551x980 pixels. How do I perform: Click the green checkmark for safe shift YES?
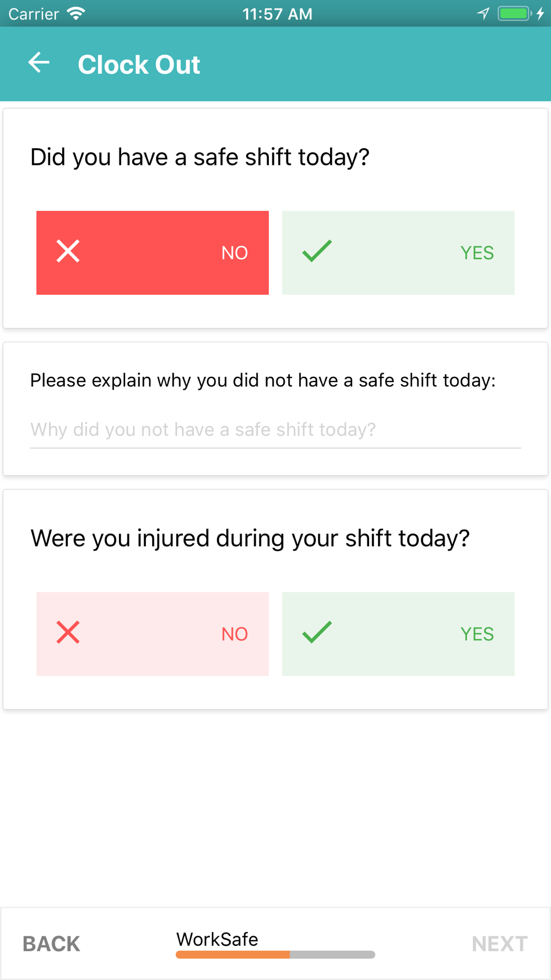click(317, 251)
